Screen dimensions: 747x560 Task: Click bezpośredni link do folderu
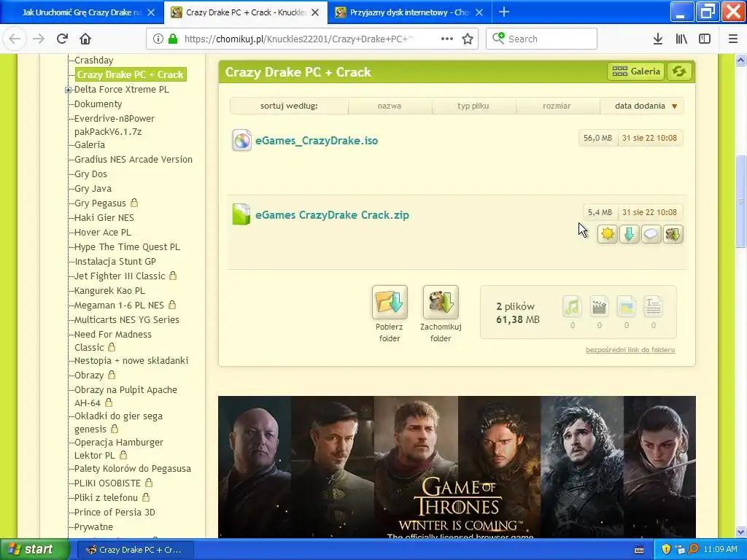click(630, 349)
